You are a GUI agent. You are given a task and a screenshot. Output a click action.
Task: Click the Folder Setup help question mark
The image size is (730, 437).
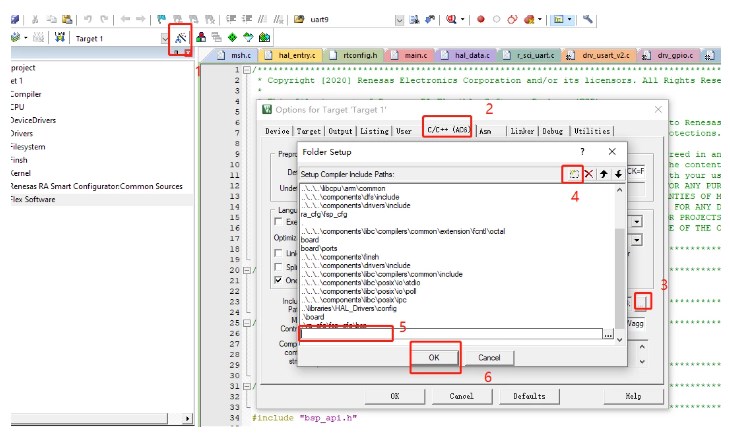coord(582,152)
